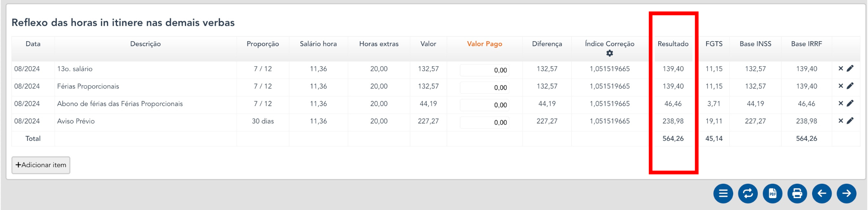The width and height of the screenshot is (868, 210).
Task: Edit the Aviso Prévio row
Action: tap(850, 121)
